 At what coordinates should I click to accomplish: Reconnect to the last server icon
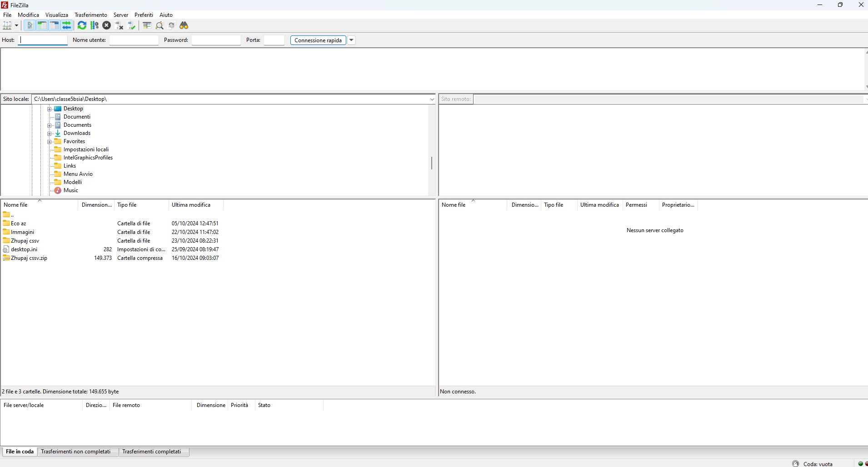pos(131,25)
